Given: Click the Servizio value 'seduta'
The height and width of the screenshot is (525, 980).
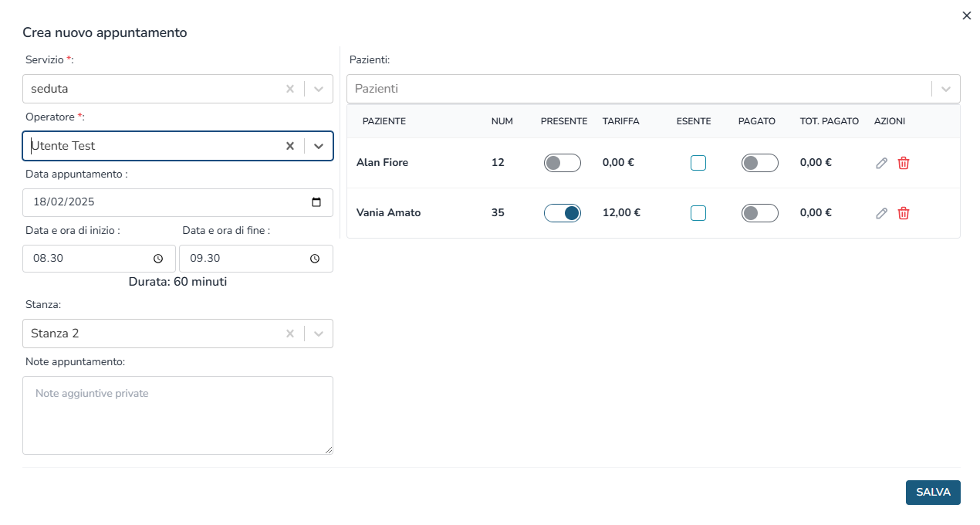Looking at the screenshot, I should 49,89.
